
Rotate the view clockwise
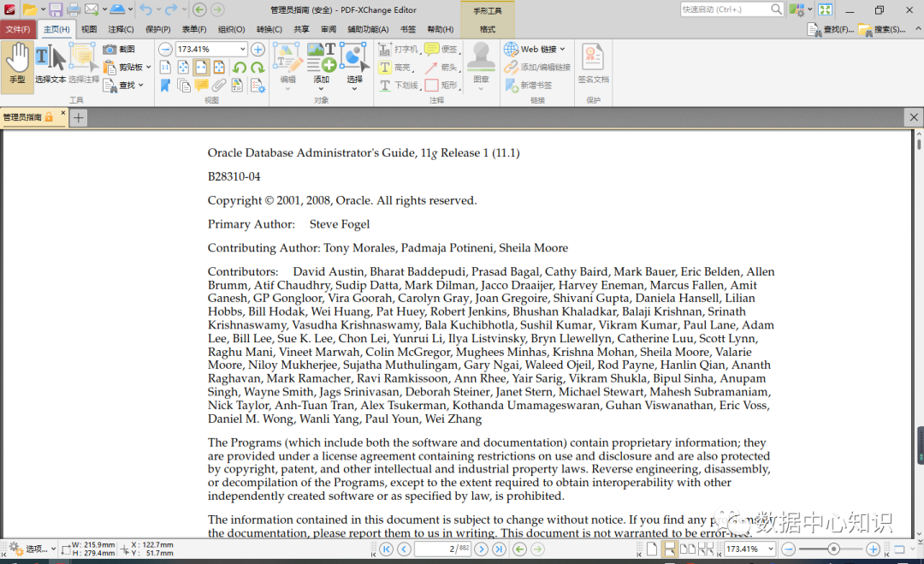258,68
